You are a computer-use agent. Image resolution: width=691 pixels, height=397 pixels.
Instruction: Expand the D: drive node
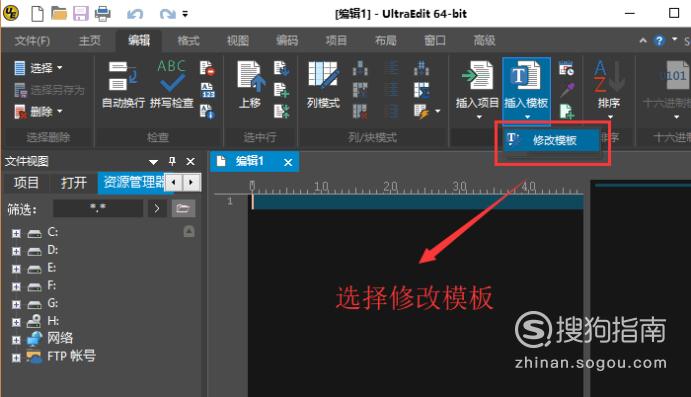(x=16, y=251)
